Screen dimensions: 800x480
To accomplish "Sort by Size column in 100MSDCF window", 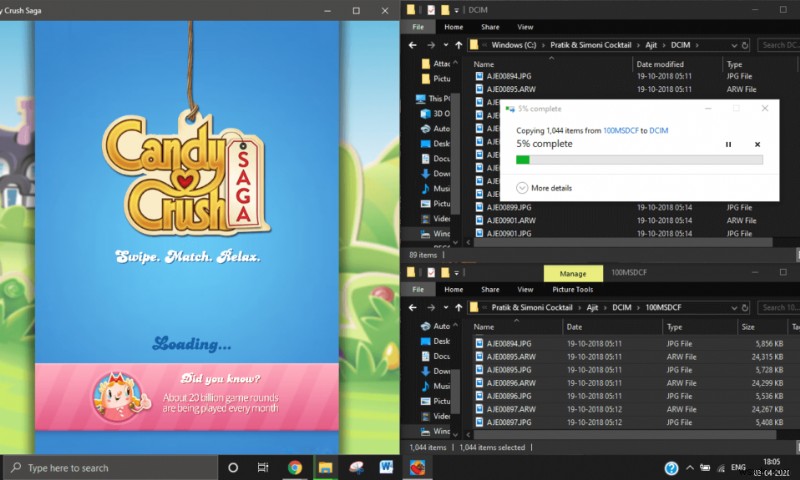I will tap(748, 327).
